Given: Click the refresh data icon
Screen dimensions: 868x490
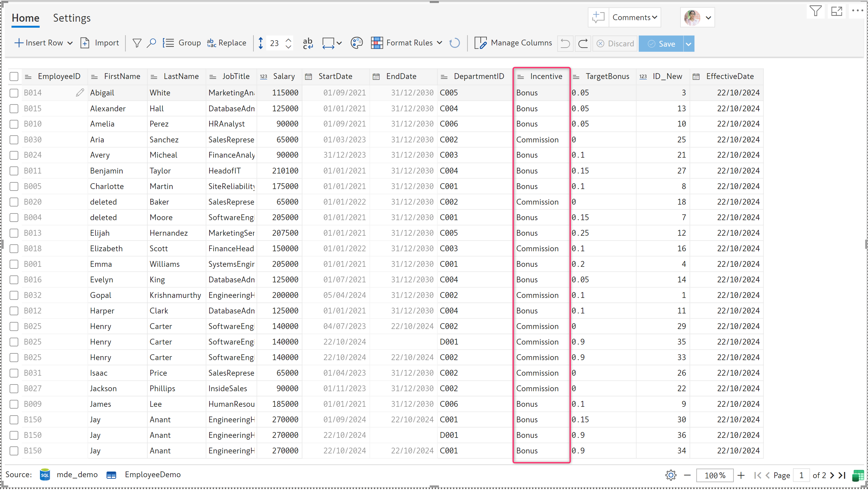Looking at the screenshot, I should click(454, 43).
